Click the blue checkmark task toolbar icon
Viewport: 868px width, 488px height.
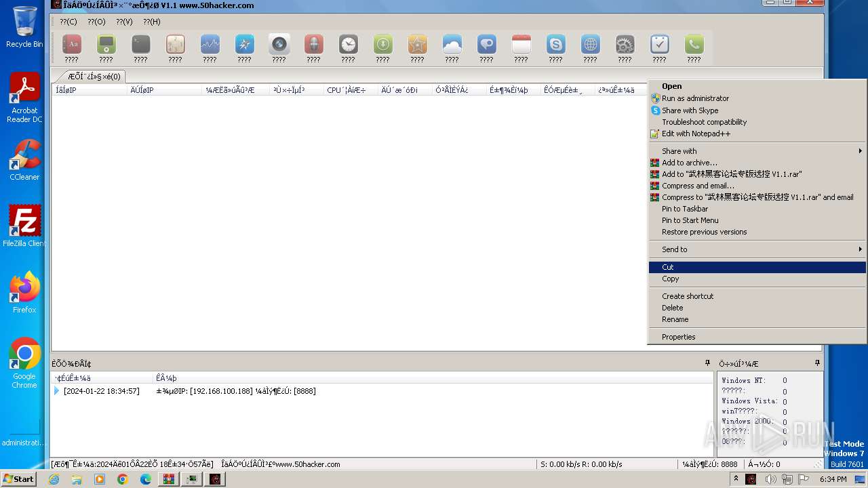[x=659, y=45]
